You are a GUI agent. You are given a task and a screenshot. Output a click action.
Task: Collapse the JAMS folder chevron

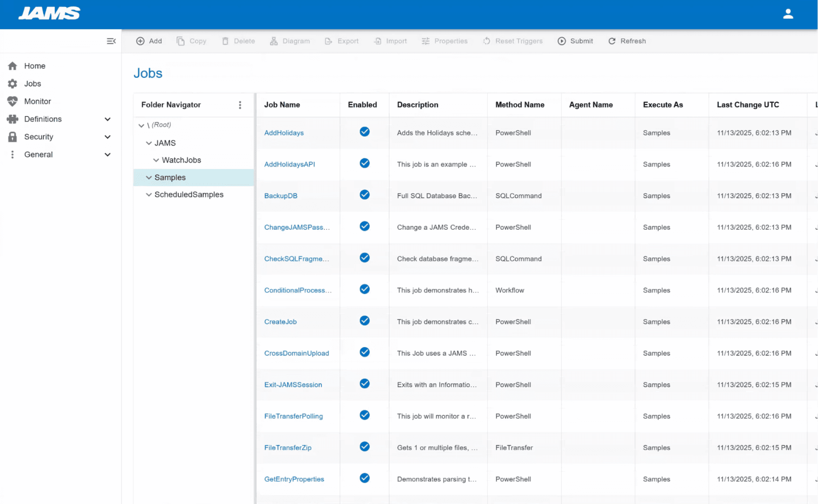pos(149,143)
